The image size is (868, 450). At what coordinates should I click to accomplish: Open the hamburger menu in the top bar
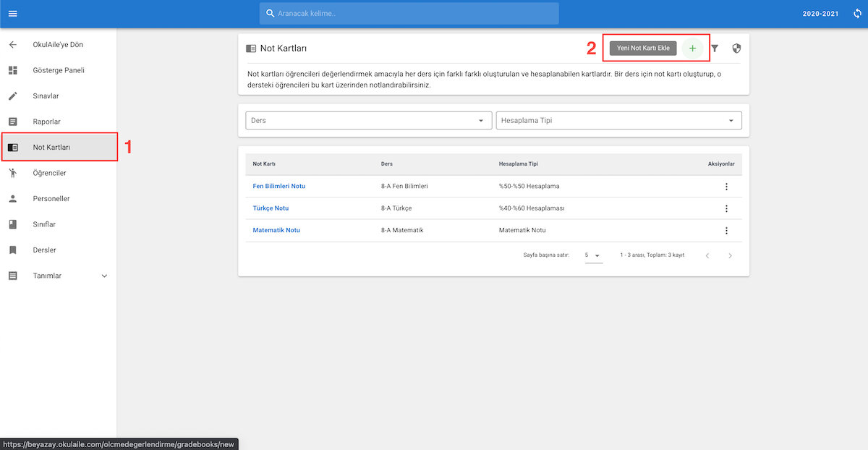coord(12,14)
